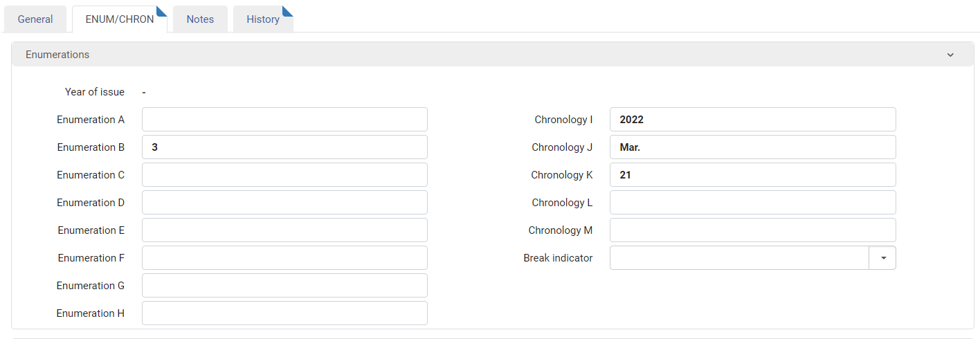Switch to the General tab
Screen dimensions: 980x339
click(x=35, y=19)
